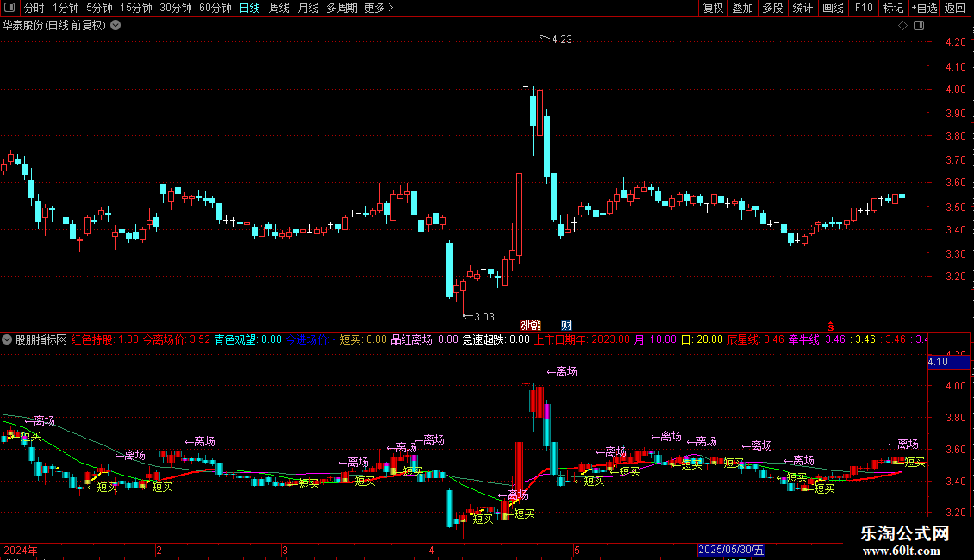Click the 上市日期年: 2023.00 value
Screen dimensions: 974x560
(582, 339)
